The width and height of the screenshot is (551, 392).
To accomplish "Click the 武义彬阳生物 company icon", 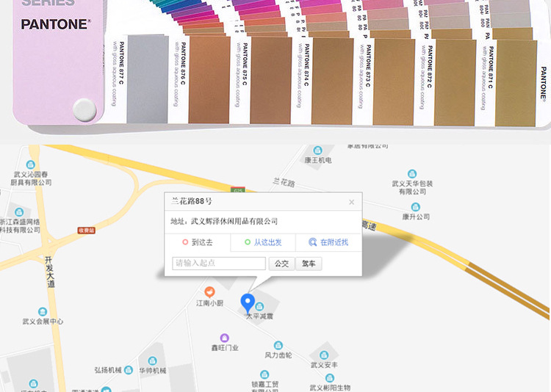I will pos(330,378).
